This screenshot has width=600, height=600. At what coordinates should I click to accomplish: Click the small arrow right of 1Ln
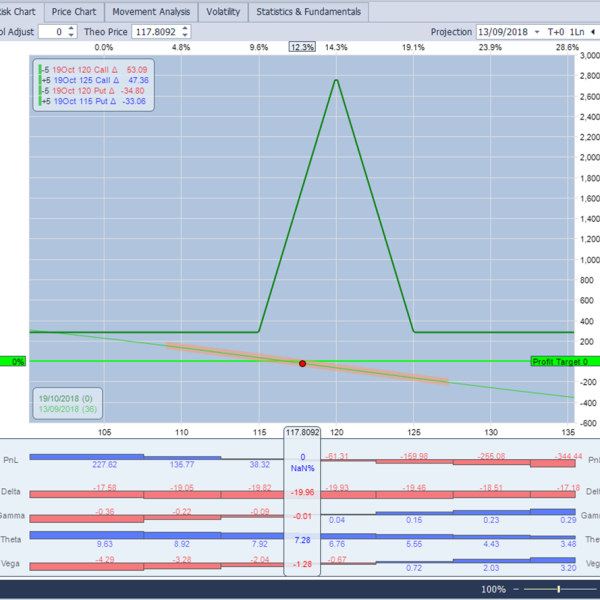point(595,32)
